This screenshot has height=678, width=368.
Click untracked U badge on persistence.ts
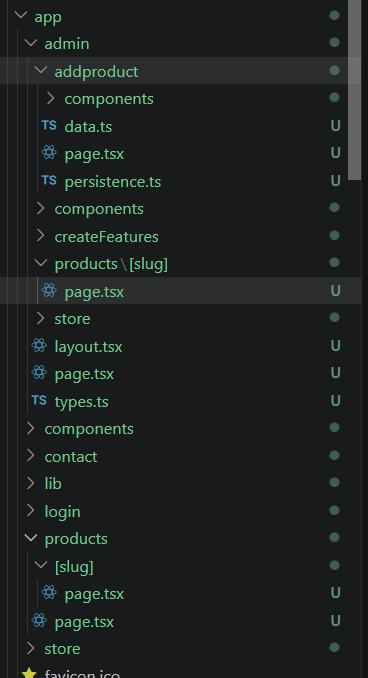(x=336, y=180)
